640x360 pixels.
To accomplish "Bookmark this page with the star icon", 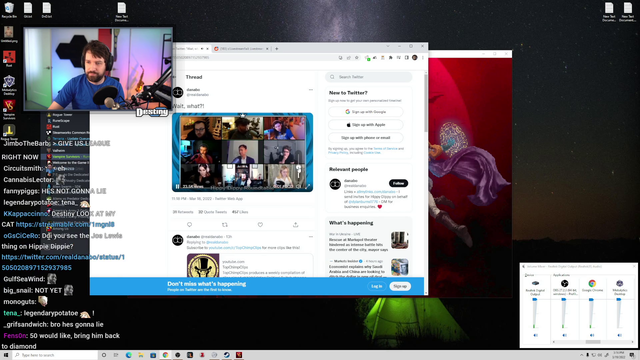I will pyautogui.click(x=356, y=58).
